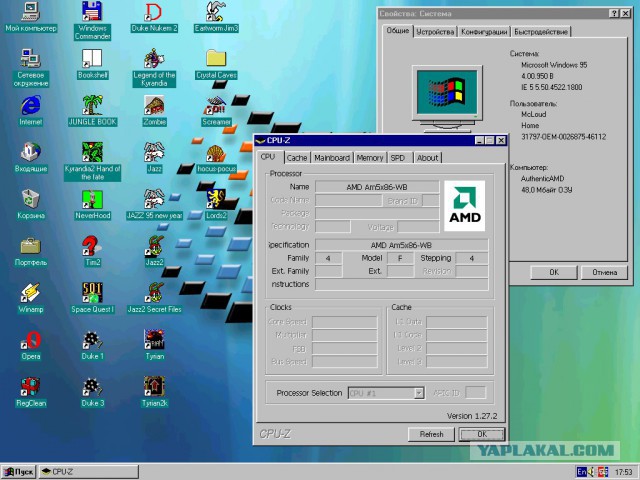Select the CPU tab in CPU-Z
The width and height of the screenshot is (640, 480).
[x=268, y=157]
